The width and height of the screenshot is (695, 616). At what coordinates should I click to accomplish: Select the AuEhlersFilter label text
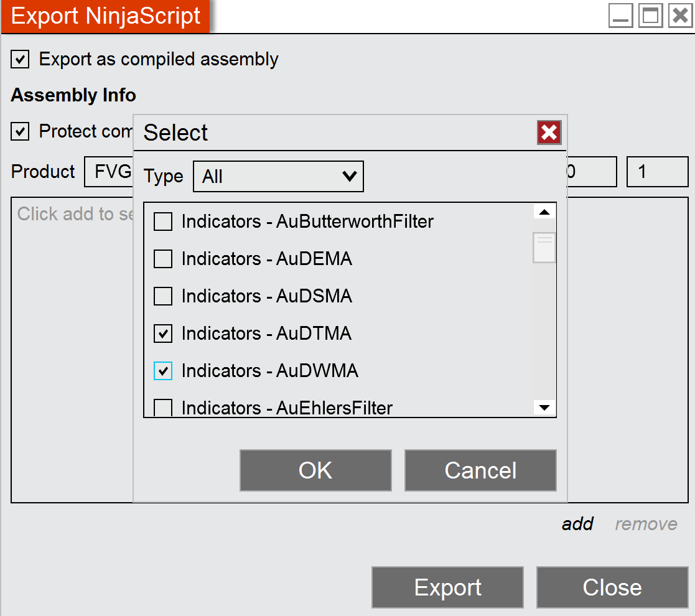tap(287, 408)
